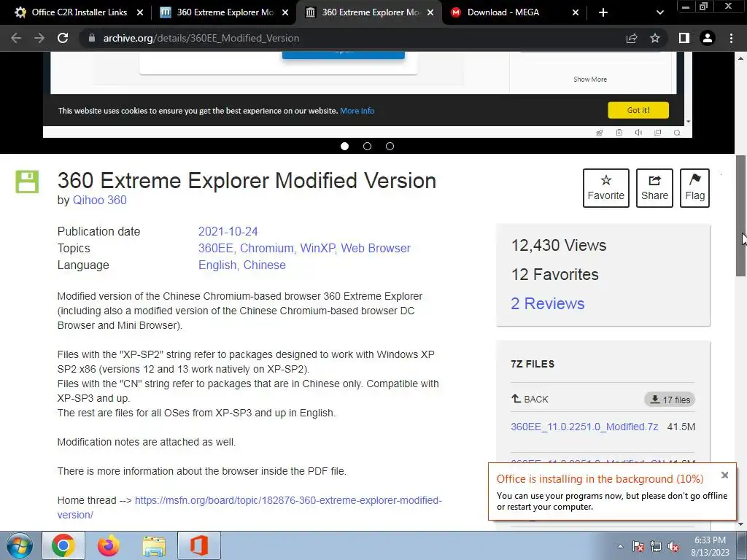747x560 pixels.
Task: Open the Qihoo 360 creator link
Action: tap(99, 200)
